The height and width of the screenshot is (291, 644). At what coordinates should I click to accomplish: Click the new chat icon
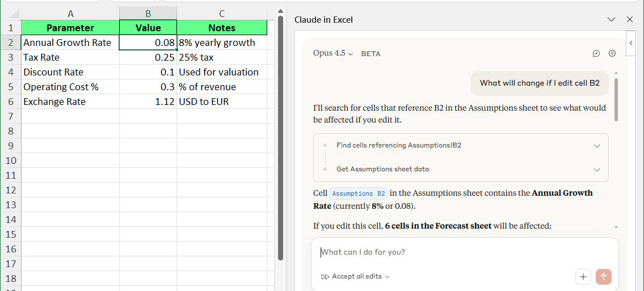596,53
